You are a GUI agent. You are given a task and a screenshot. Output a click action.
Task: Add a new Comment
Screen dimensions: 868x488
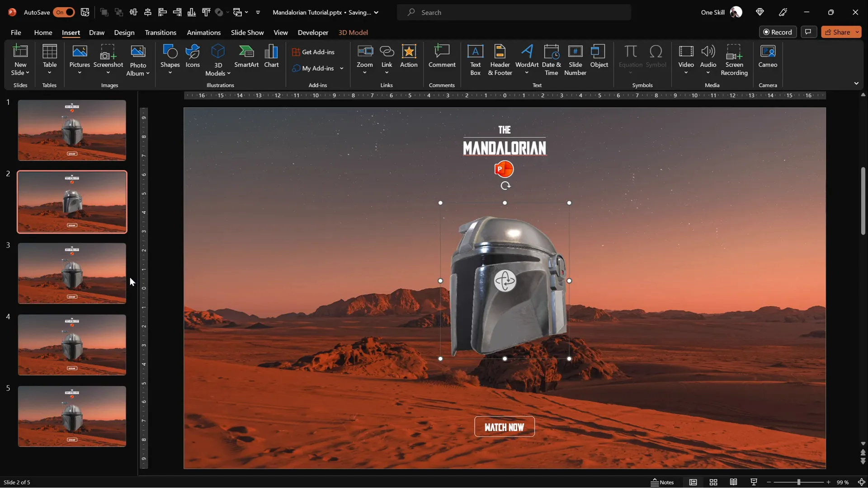(x=442, y=56)
